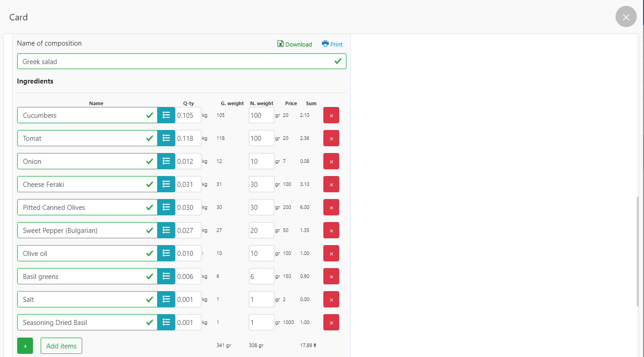Remove the Cheese Feraki row
Screen dimensions: 644x357
pos(331,184)
